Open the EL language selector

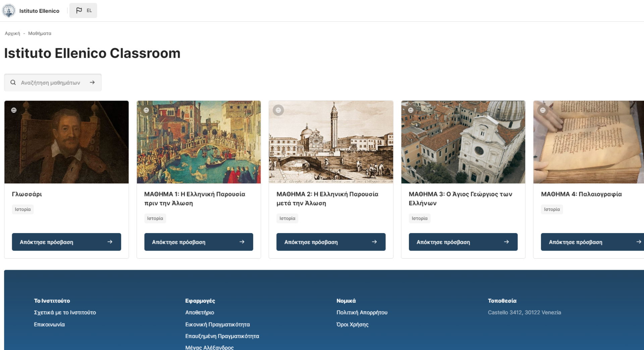coord(83,10)
